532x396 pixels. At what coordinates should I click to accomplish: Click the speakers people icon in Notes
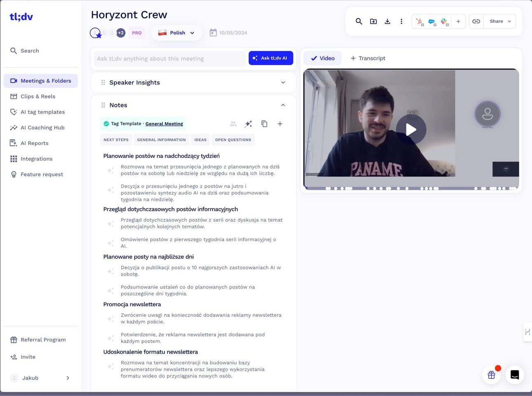233,124
